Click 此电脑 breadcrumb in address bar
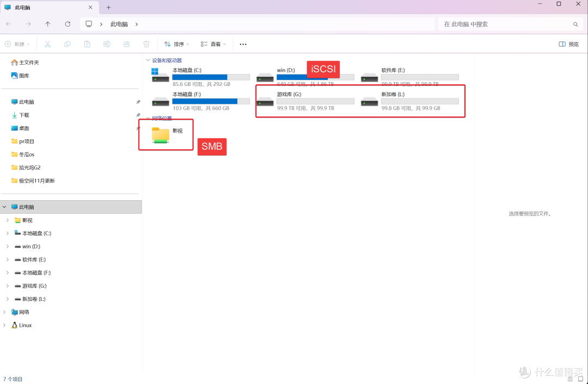 click(119, 24)
